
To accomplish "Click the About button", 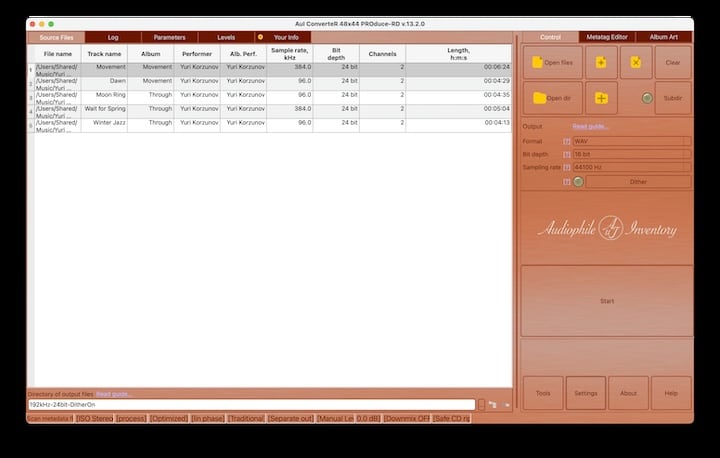I will coord(629,393).
